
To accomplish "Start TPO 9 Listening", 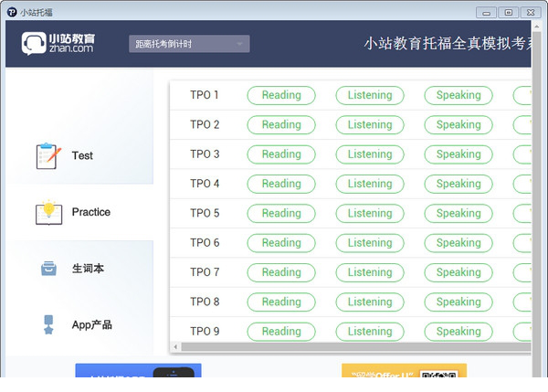I will coord(370,332).
